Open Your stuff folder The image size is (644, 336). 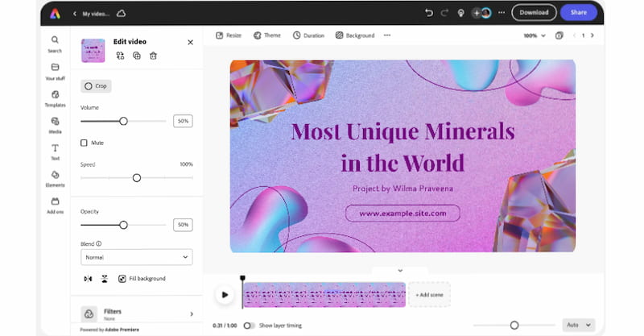[55, 72]
